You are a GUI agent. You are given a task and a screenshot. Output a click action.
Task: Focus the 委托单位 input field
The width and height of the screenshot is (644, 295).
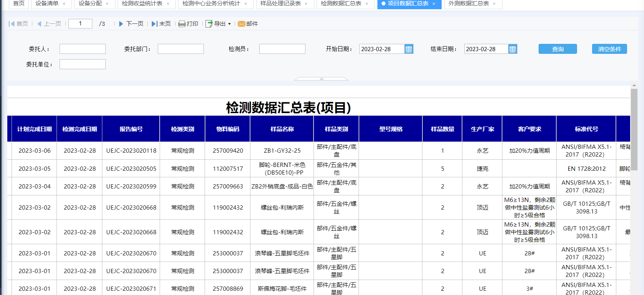(83, 64)
